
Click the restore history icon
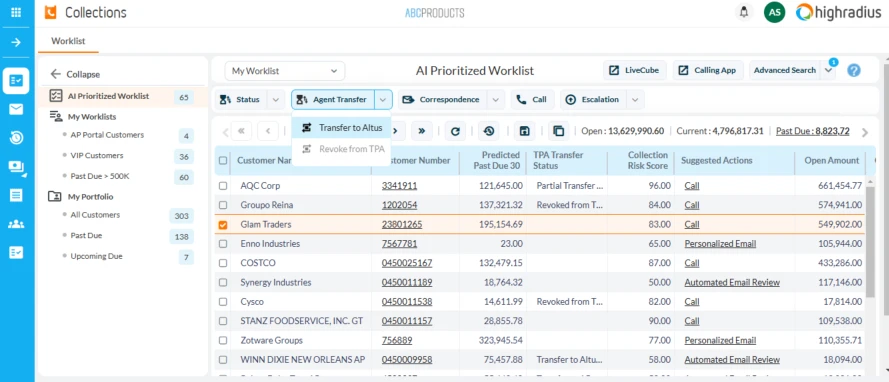489,131
